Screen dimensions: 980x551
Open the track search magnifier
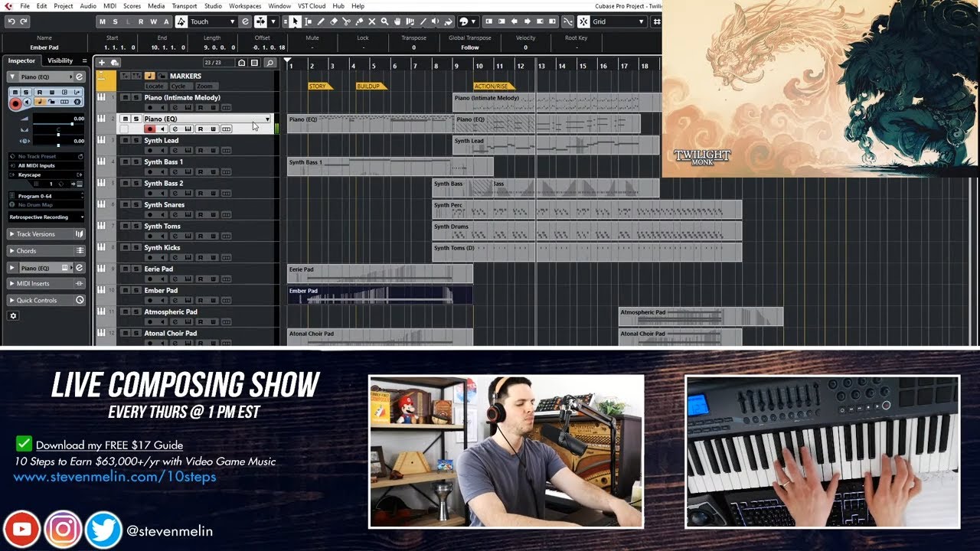(269, 63)
